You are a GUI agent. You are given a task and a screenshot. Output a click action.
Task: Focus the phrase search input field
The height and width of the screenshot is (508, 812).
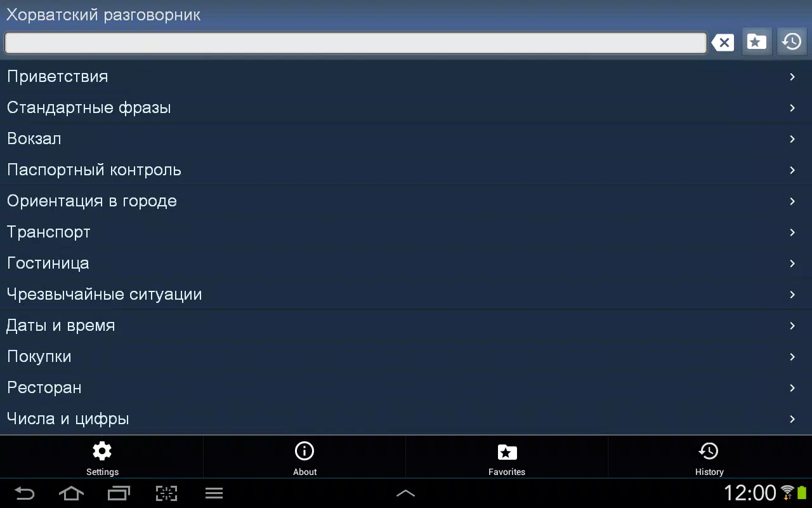[x=355, y=43]
